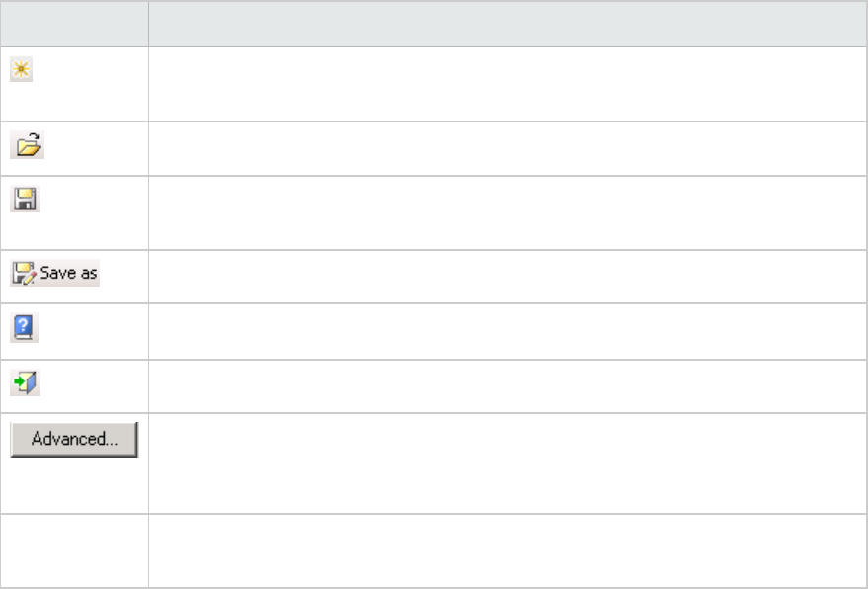Select the empty bottom-right table cell
Viewport: 868px width, 589px height.
pos(508,550)
